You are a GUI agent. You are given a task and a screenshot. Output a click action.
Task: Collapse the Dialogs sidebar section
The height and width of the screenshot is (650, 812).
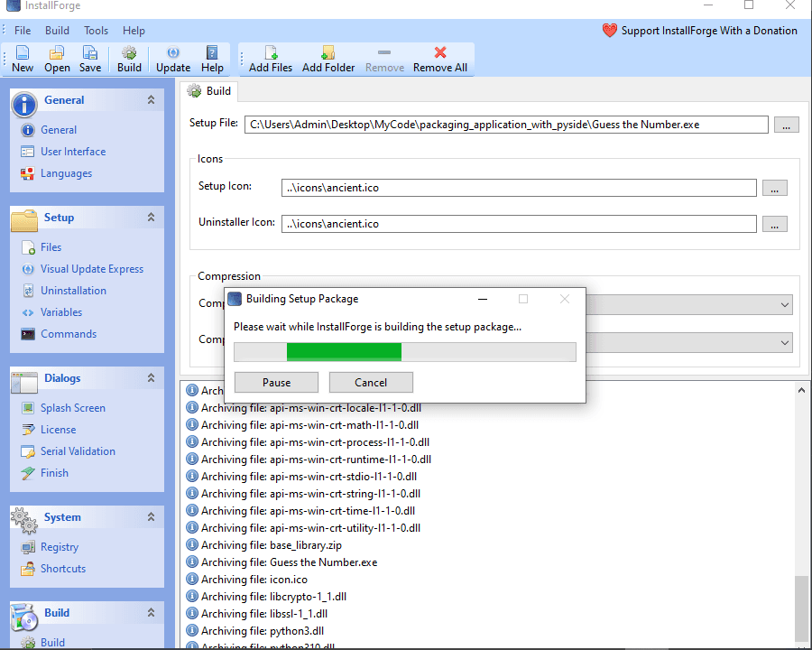pyautogui.click(x=150, y=377)
